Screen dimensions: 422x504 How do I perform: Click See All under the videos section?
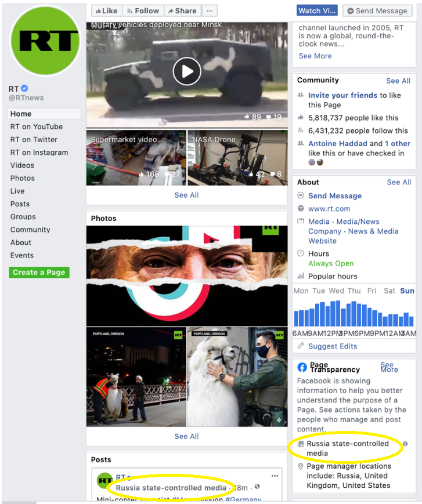coord(186,195)
